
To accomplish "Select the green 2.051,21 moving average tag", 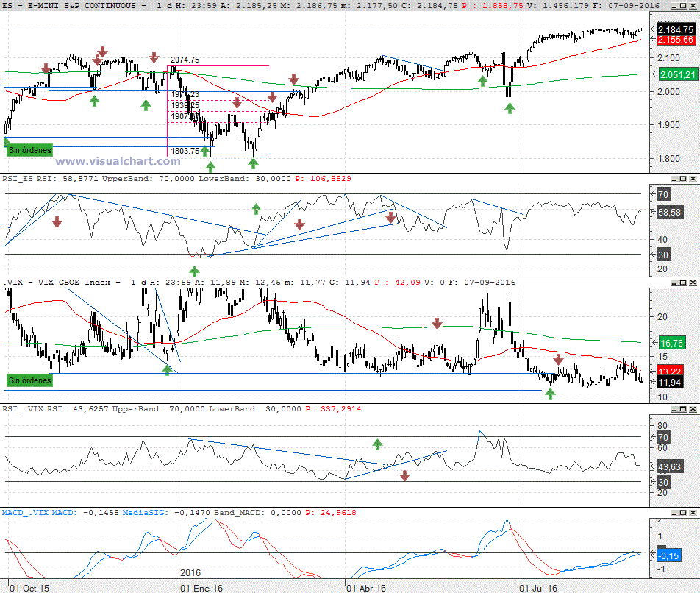I will pyautogui.click(x=678, y=74).
